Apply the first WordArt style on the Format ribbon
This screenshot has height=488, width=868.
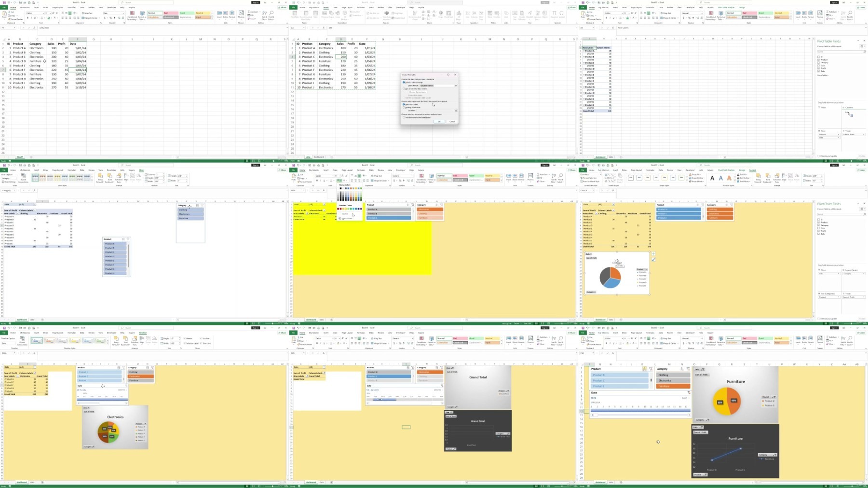point(712,178)
